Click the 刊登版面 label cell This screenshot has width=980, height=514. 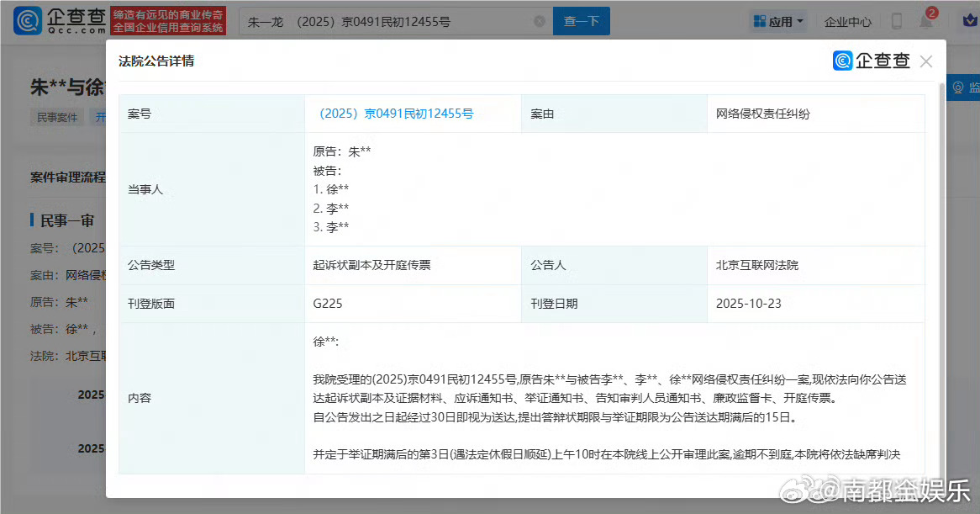[x=211, y=304]
